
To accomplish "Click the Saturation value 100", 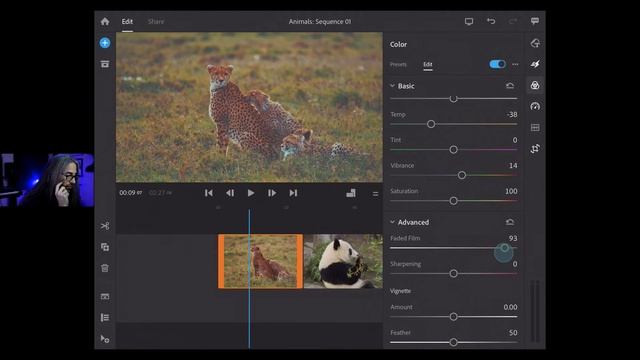I will point(511,191).
